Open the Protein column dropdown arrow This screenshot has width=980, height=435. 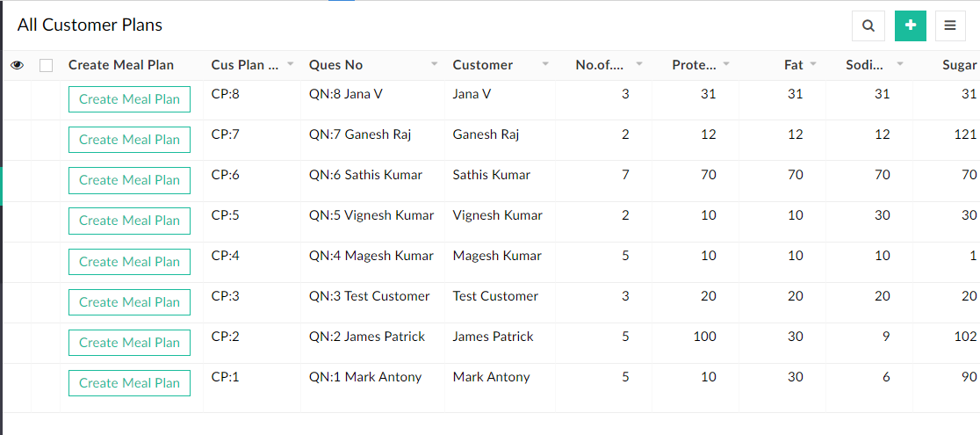tap(726, 64)
